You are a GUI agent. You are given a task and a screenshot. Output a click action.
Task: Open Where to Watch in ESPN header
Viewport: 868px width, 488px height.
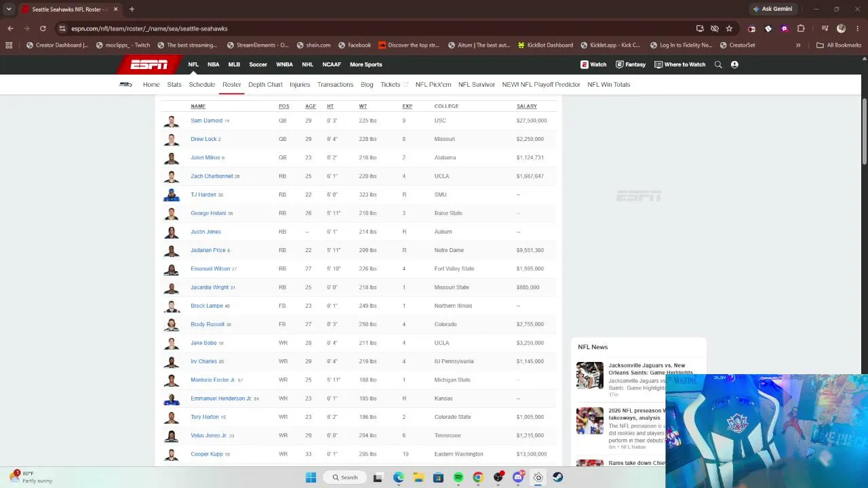(x=680, y=64)
